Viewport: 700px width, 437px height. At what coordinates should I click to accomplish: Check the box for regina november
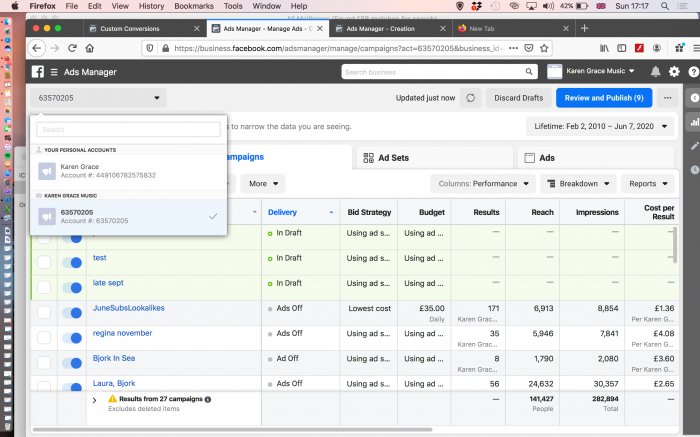[x=44, y=337]
